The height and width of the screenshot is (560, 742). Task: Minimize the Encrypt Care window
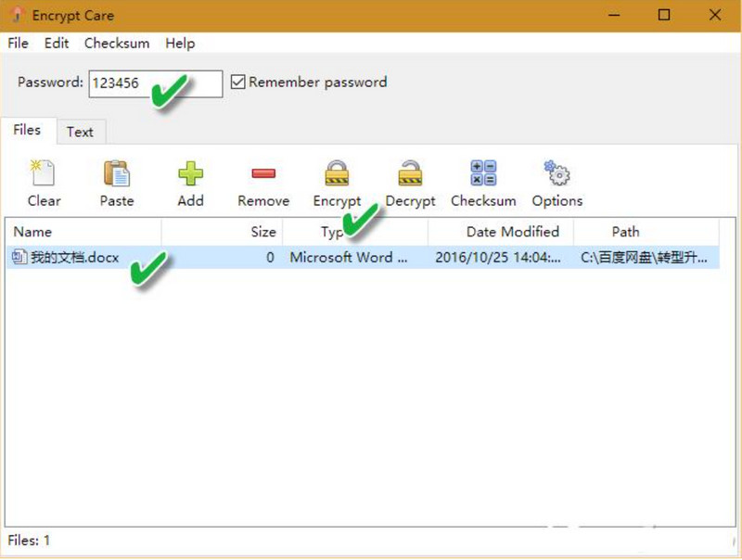tap(614, 15)
